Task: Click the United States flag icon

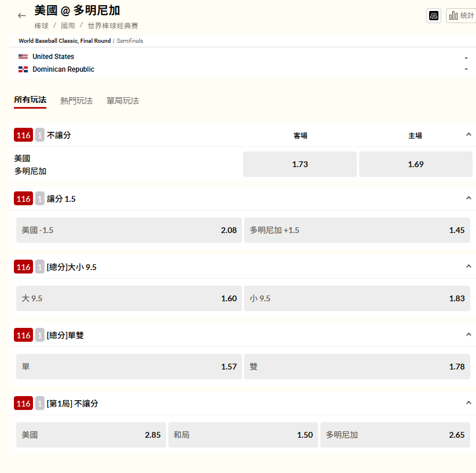Action: 23,57
